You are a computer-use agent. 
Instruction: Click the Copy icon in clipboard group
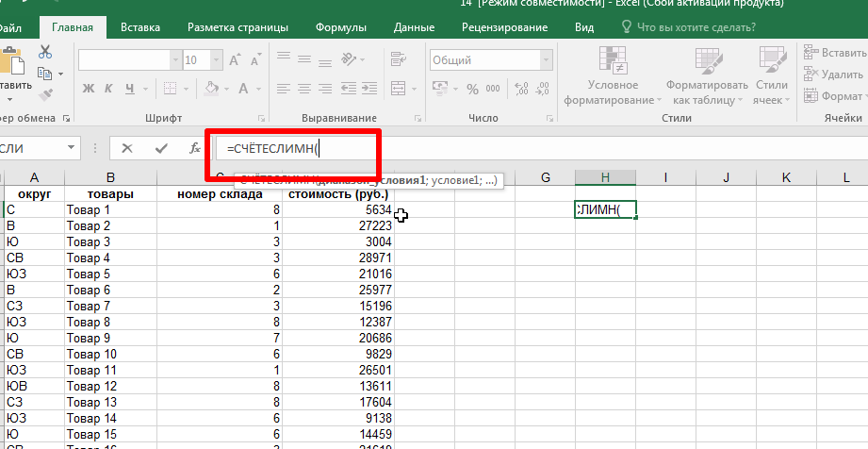point(44,74)
